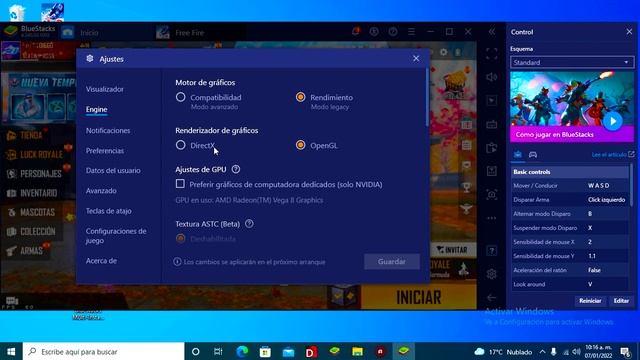640x360 pixels.
Task: Choose DirectX graphics renderer
Action: [180, 145]
